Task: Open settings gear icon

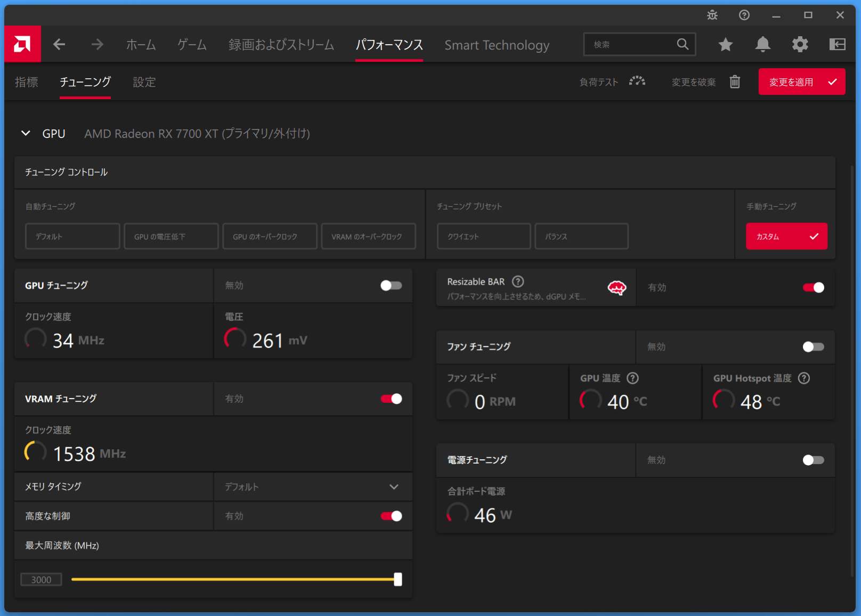Action: pos(800,44)
